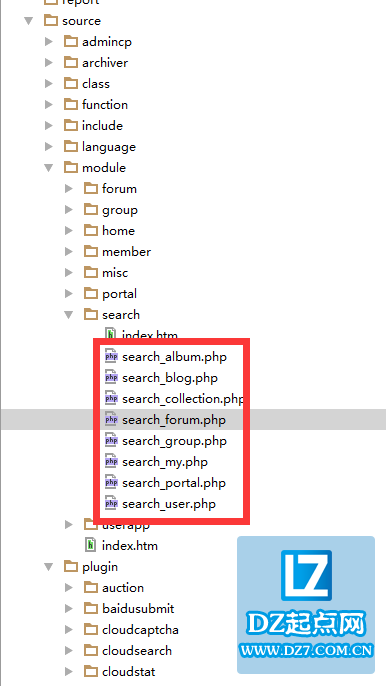
Task: Select the search_user.php file
Action: pyautogui.click(x=169, y=504)
